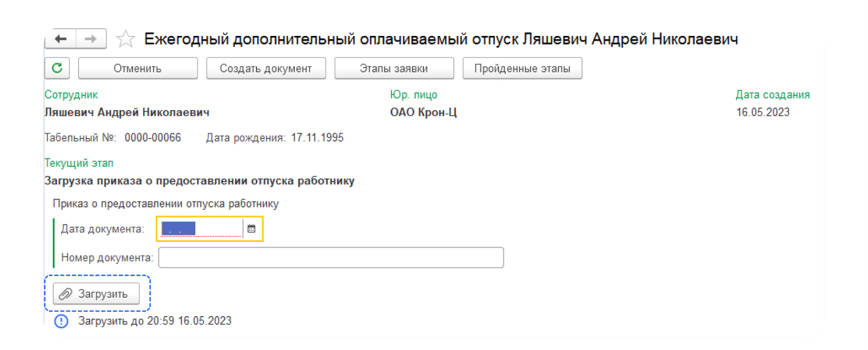This screenshot has height=350, width=868.
Task: Go back with the left arrow
Action: tap(61, 39)
